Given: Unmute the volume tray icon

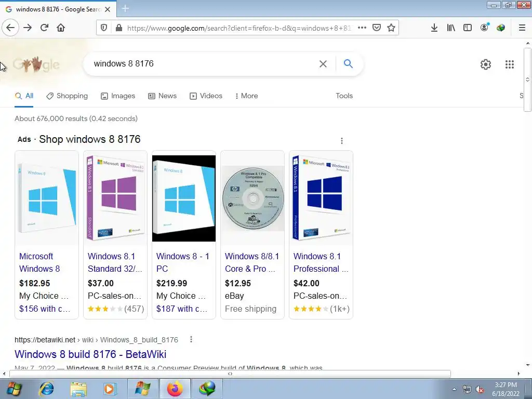Looking at the screenshot, I should pos(480,389).
